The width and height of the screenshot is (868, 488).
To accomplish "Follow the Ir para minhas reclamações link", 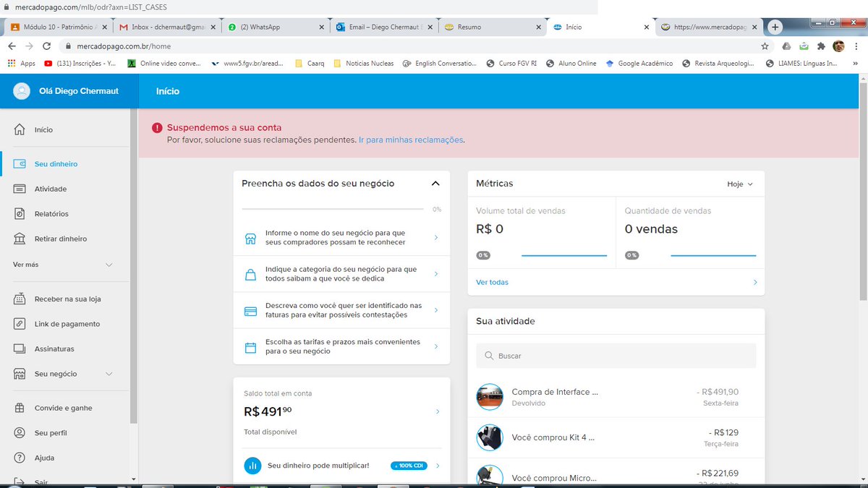I will (411, 140).
